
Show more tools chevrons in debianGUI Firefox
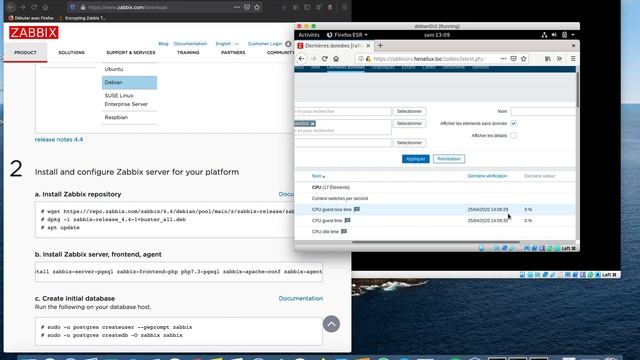pos(560,59)
